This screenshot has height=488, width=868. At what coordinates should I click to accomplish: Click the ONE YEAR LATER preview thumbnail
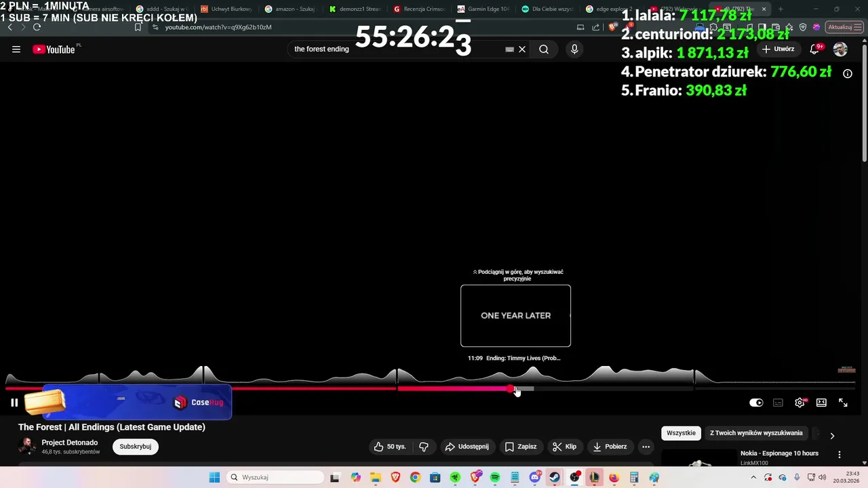(x=515, y=316)
